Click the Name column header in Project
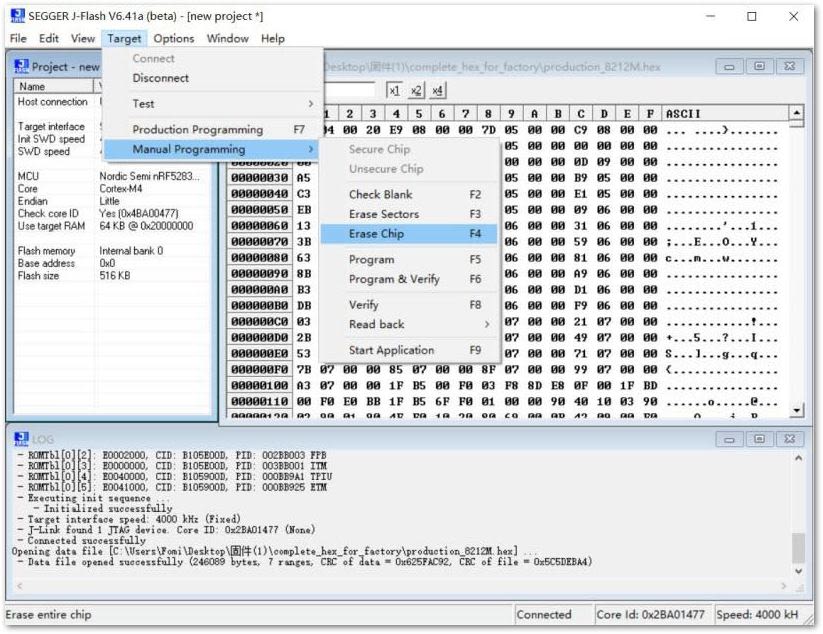The width and height of the screenshot is (823, 634). 54,86
